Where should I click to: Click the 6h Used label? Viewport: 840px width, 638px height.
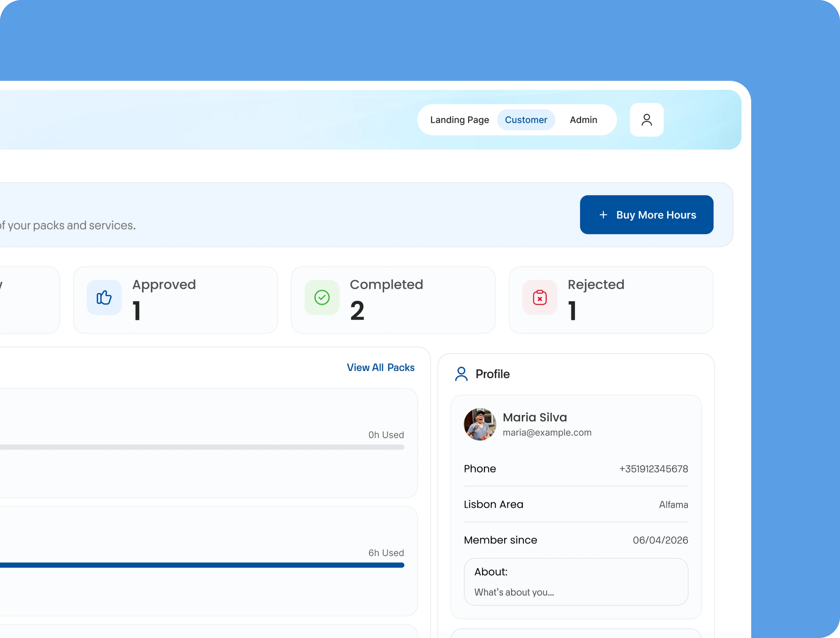(386, 553)
